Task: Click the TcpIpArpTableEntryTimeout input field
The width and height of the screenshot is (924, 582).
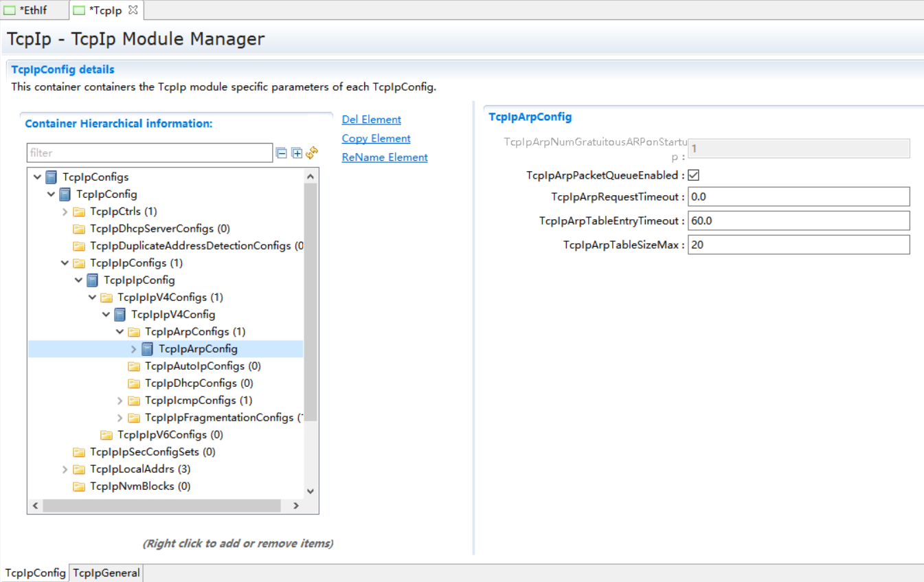Action: (x=798, y=221)
